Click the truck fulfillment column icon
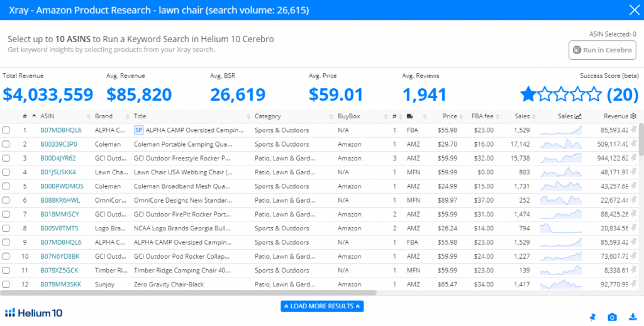This screenshot has height=326, width=644. pos(410,116)
